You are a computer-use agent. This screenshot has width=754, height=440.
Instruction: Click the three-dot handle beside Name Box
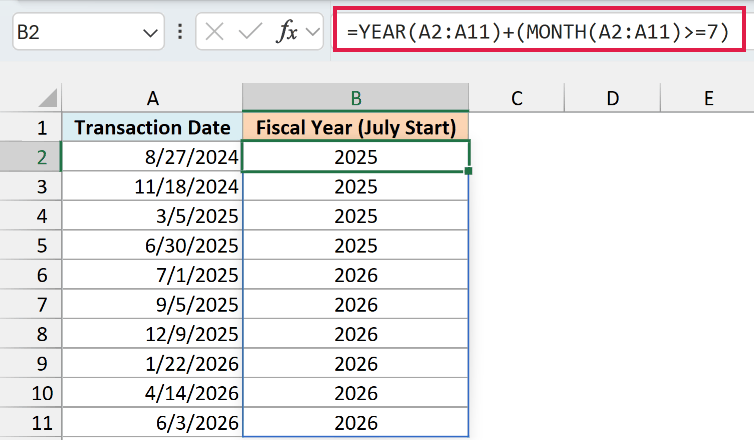pos(180,32)
